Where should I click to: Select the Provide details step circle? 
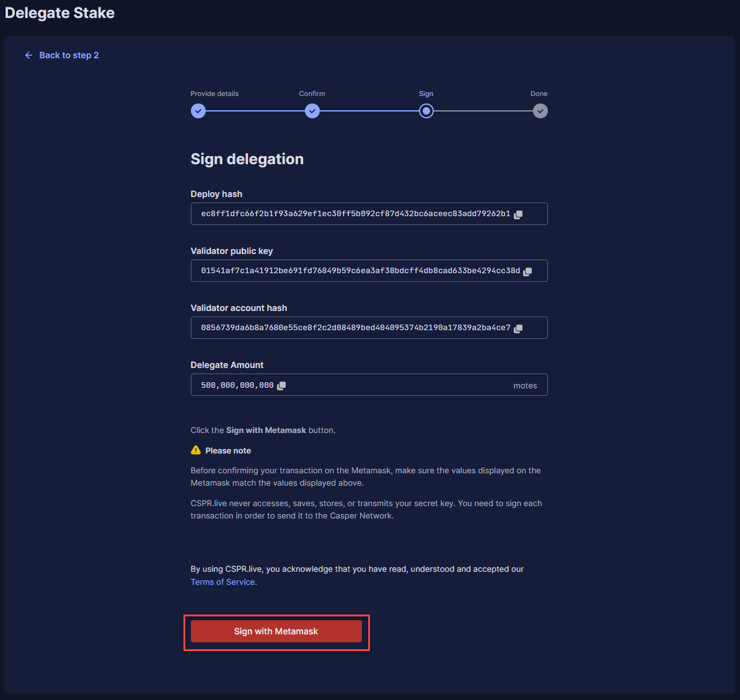pyautogui.click(x=198, y=111)
